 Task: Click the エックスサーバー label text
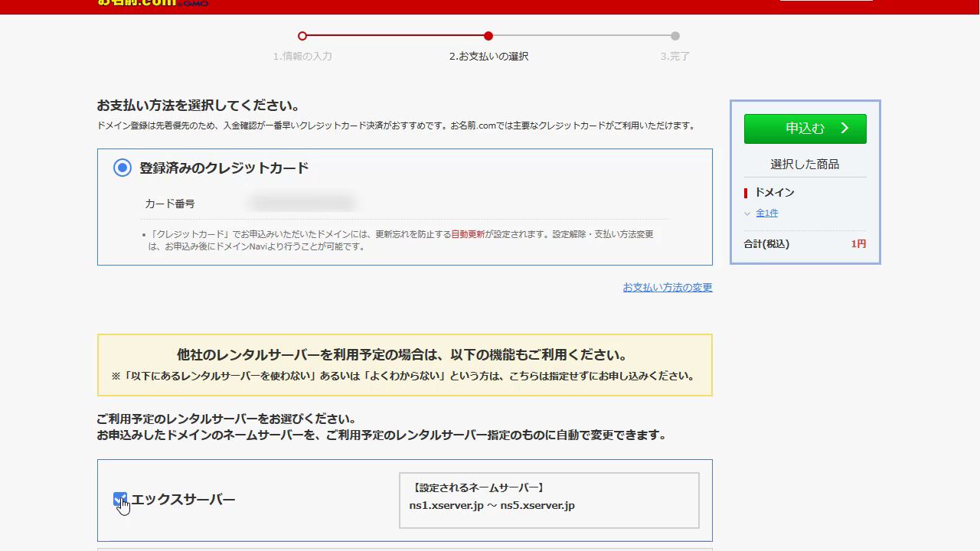point(183,500)
